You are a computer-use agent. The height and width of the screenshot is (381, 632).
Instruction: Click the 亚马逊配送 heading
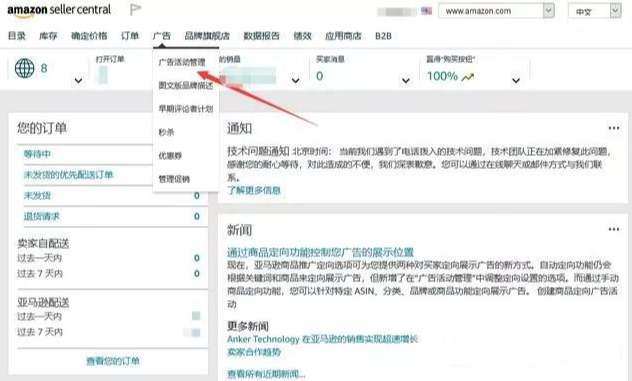pyautogui.click(x=43, y=303)
